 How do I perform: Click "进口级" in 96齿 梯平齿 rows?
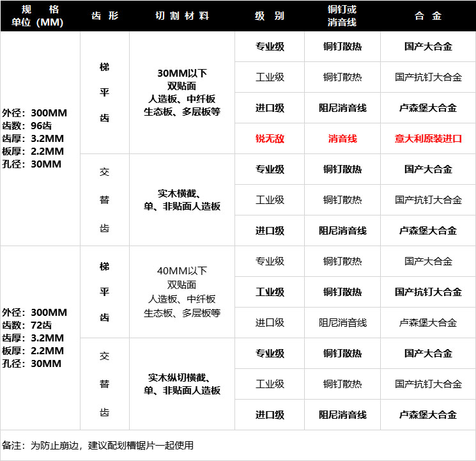270,108
